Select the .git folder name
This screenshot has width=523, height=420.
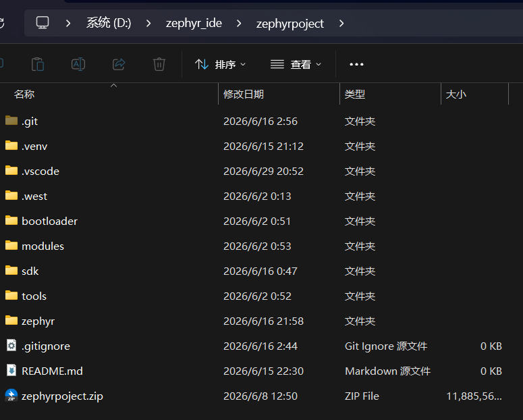point(30,121)
